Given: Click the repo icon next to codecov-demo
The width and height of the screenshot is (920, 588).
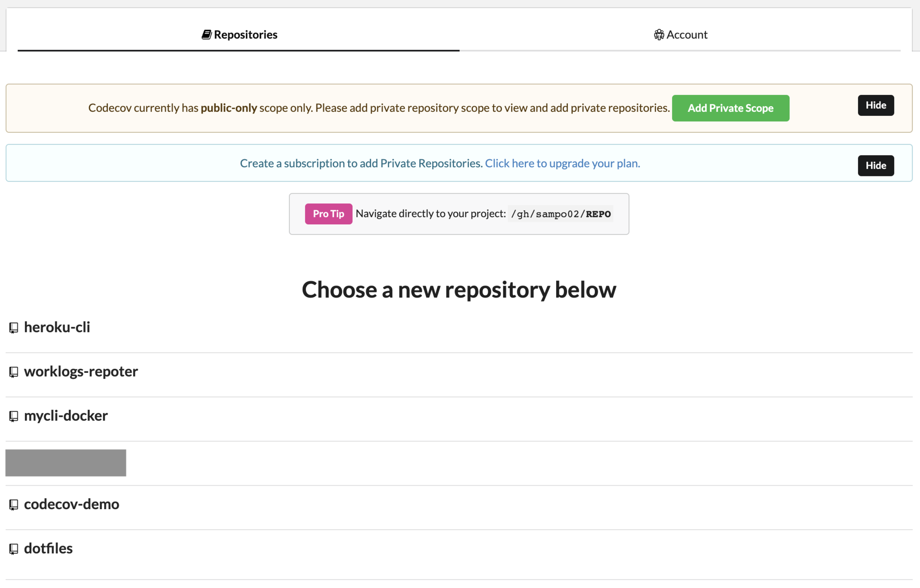Looking at the screenshot, I should pos(14,505).
